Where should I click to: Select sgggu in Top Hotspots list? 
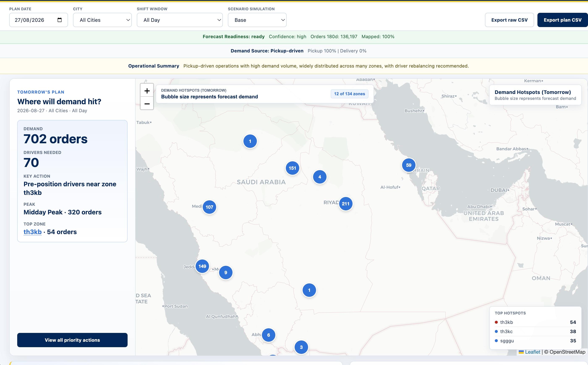click(535, 341)
